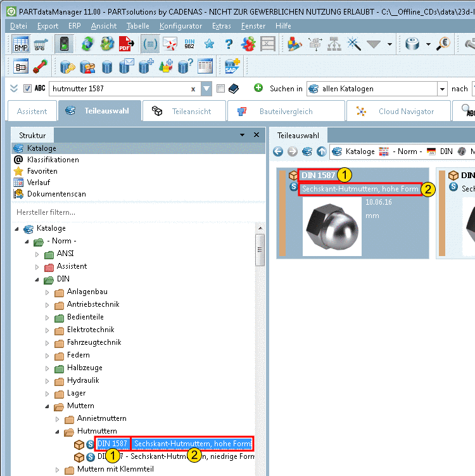Viewport: 475px width, 476px height.
Task: Click the green globe refresh icon
Action: tap(87, 44)
